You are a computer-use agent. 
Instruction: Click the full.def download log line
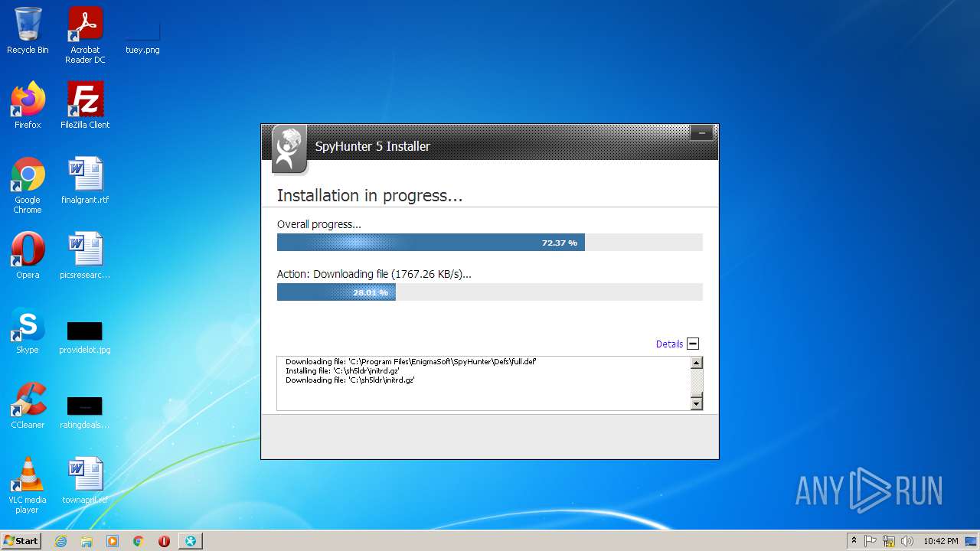pos(411,361)
